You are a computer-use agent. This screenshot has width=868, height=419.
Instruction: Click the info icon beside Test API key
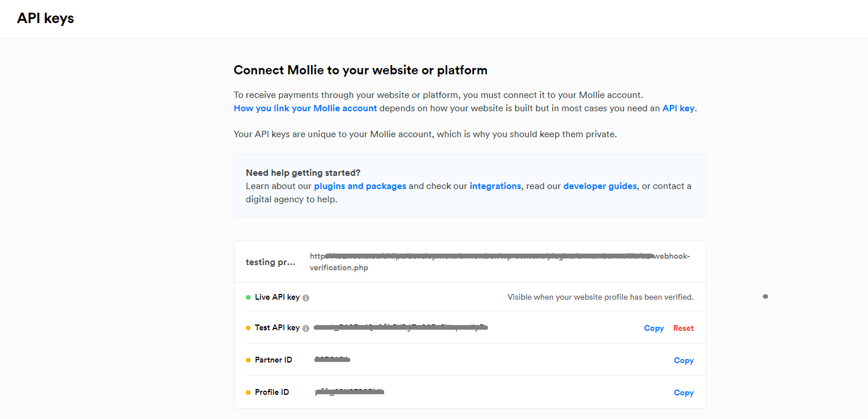[306, 329]
